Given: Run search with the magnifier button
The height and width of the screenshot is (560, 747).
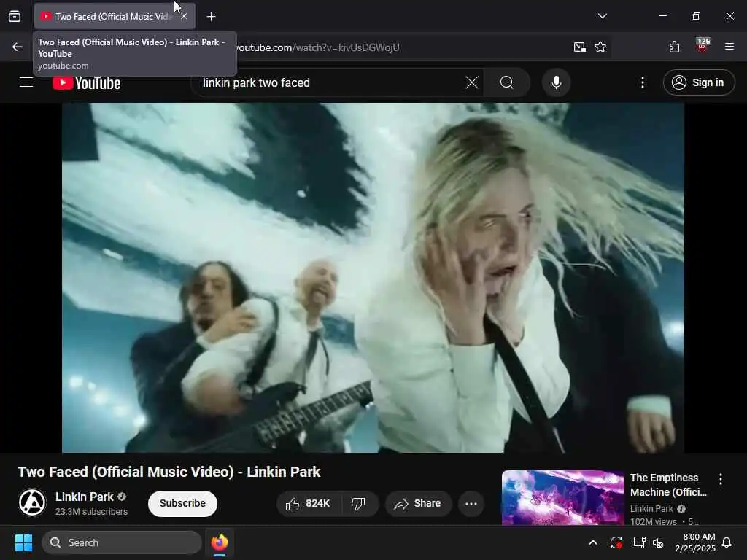Looking at the screenshot, I should click(507, 82).
